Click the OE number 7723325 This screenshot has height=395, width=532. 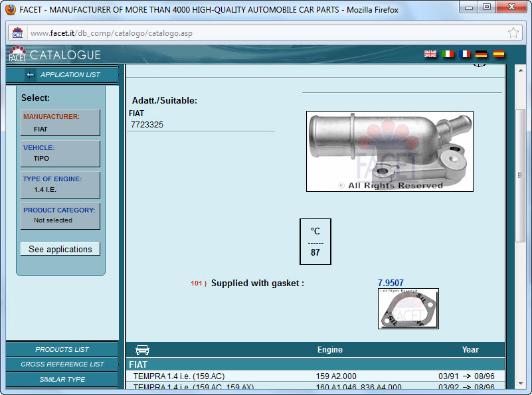coord(147,124)
